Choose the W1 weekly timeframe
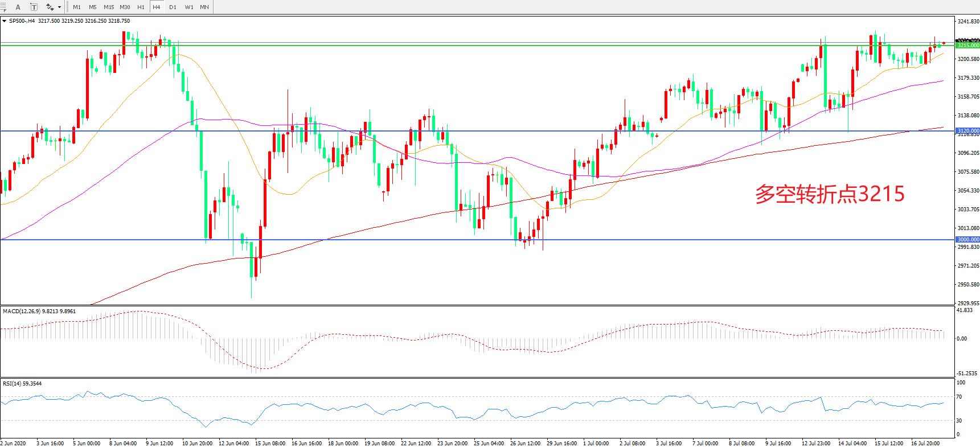The image size is (980, 447). [189, 7]
